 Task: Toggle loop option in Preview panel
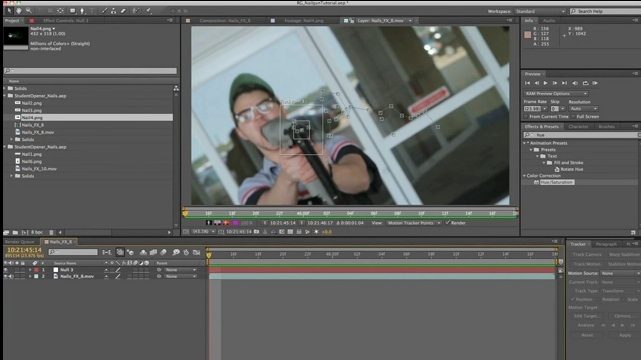click(x=585, y=83)
